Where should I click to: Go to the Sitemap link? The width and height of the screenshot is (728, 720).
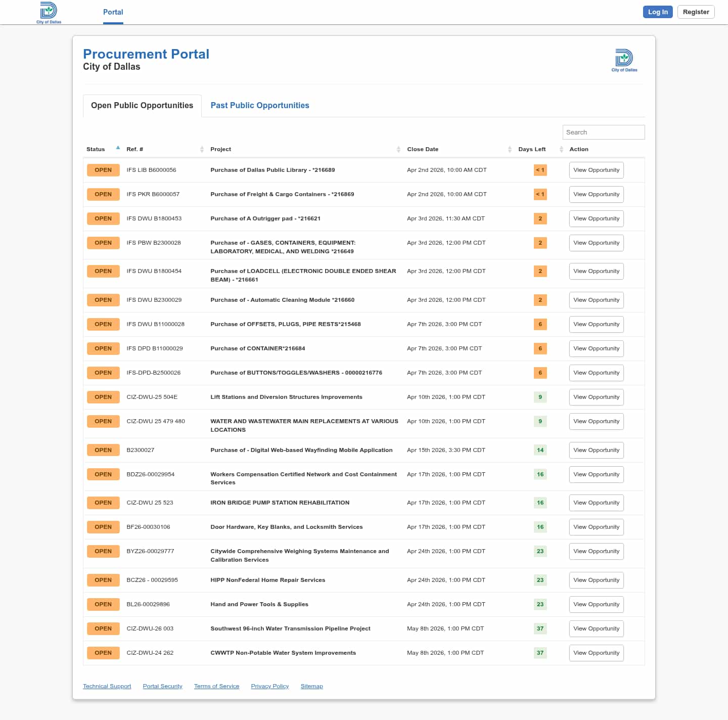coord(311,686)
